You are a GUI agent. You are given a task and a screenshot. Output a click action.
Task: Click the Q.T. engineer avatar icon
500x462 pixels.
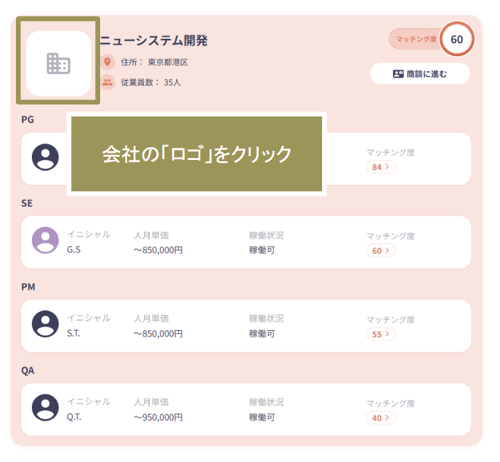coord(45,407)
